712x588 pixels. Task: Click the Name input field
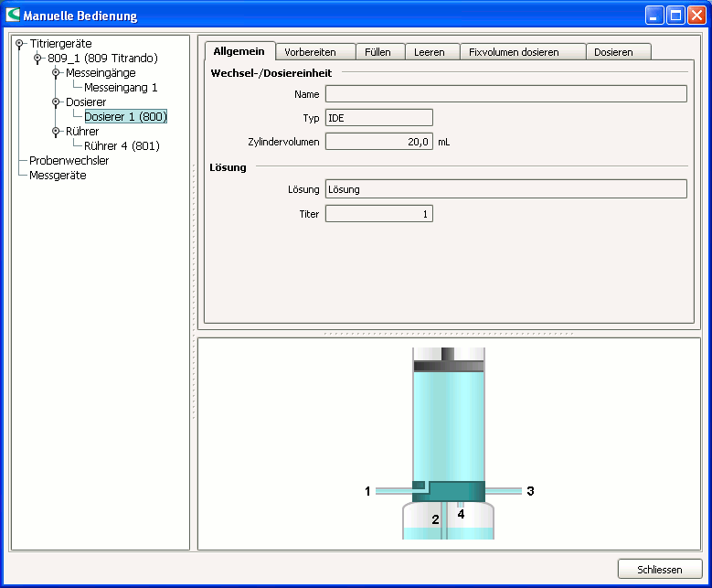tap(505, 93)
